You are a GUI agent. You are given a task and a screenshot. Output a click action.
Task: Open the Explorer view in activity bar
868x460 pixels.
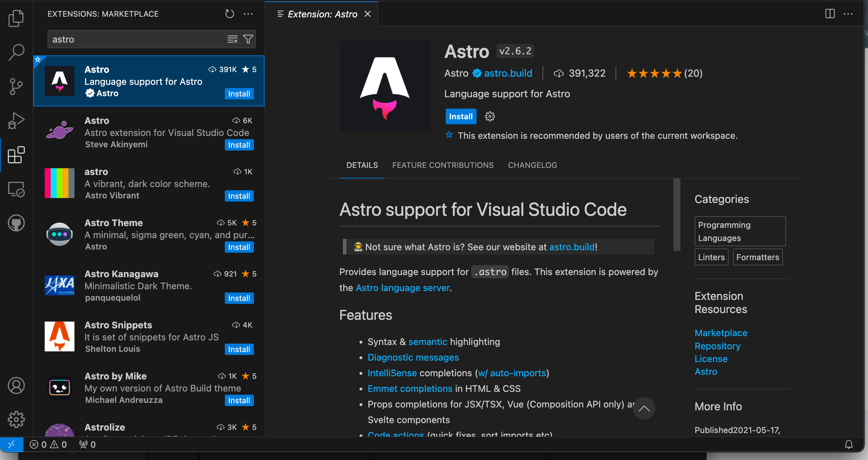coord(16,18)
